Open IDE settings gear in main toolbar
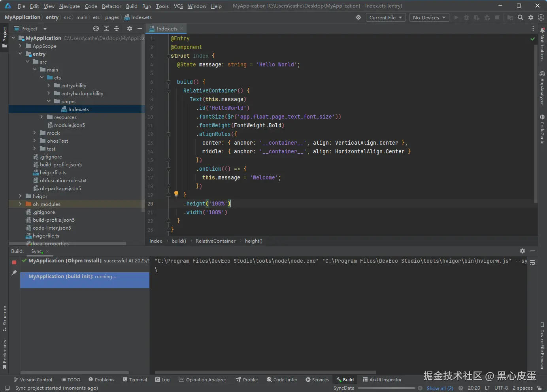 [x=531, y=17]
